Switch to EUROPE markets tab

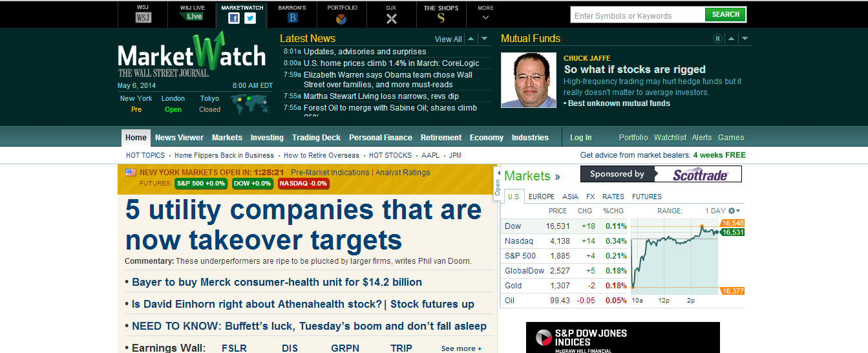(542, 197)
